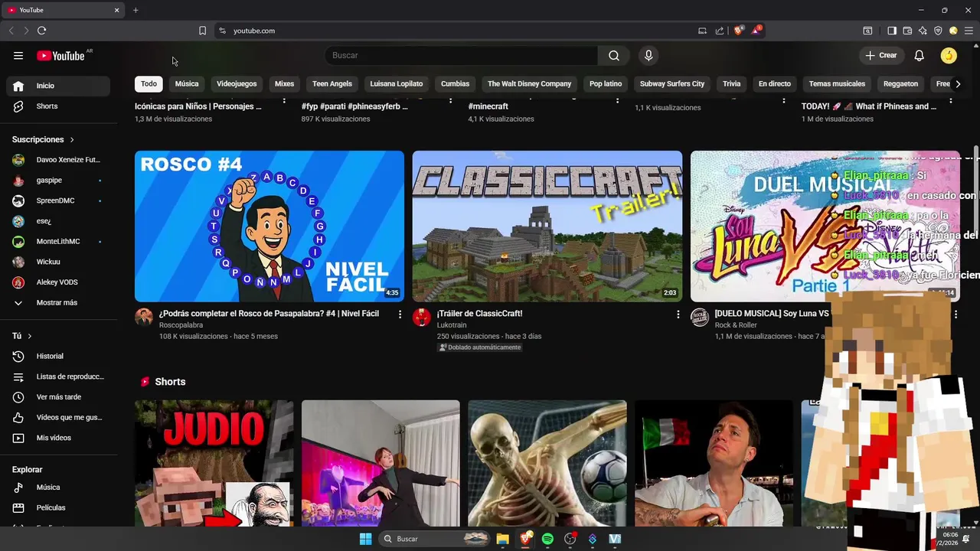Open Mis vídeos in the sidebar
The image size is (980, 551).
pos(58,438)
